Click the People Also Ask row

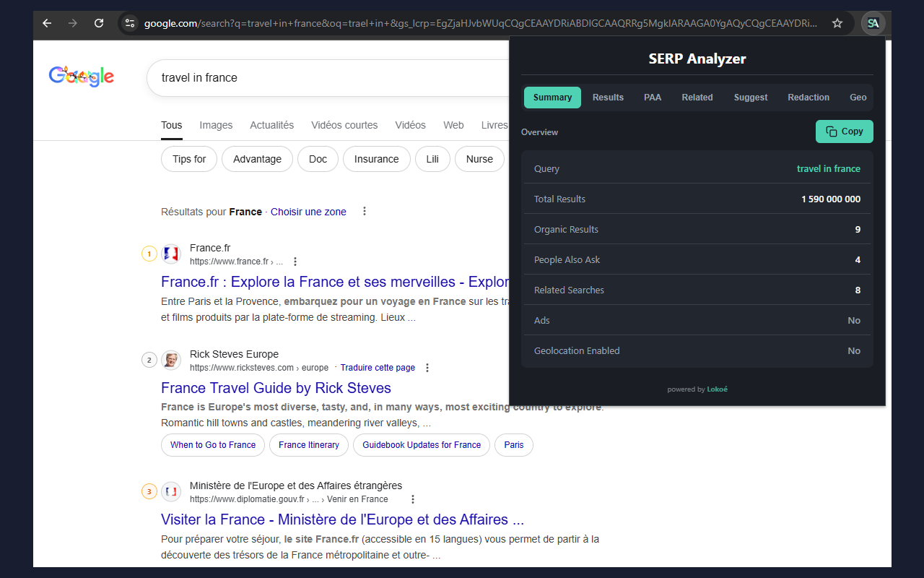[x=697, y=259]
